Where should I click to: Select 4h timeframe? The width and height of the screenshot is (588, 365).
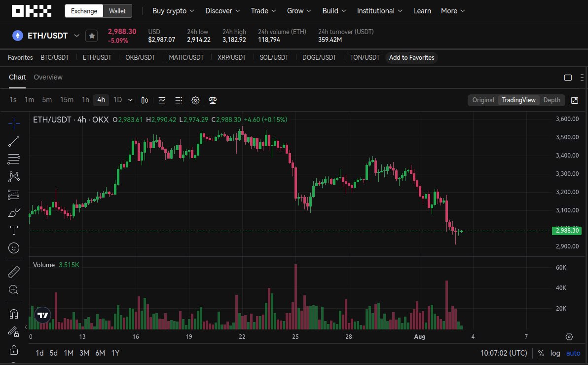101,100
